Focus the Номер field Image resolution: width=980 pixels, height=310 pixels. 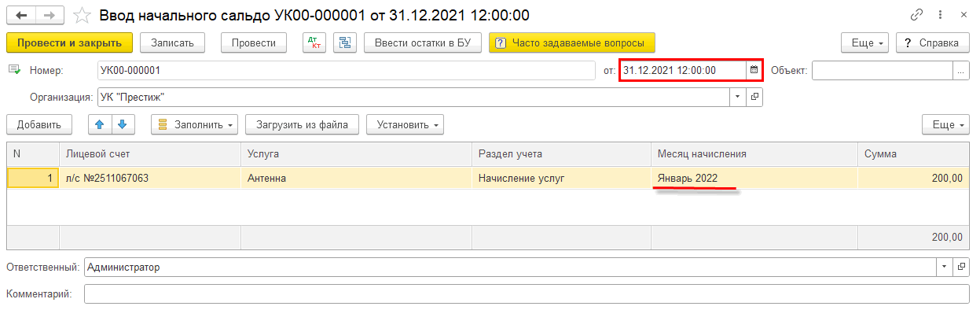click(347, 70)
